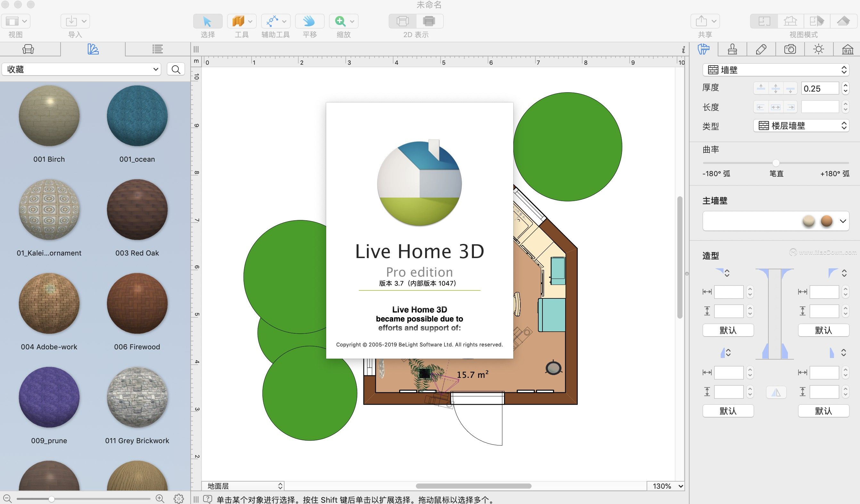Viewport: 860px width, 504px height.
Task: Open the 楼层墙壁 type dropdown
Action: [801, 126]
